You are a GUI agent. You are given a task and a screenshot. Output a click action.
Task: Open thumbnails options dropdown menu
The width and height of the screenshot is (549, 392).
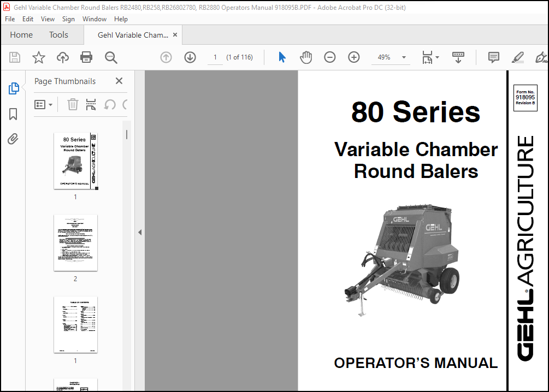43,104
